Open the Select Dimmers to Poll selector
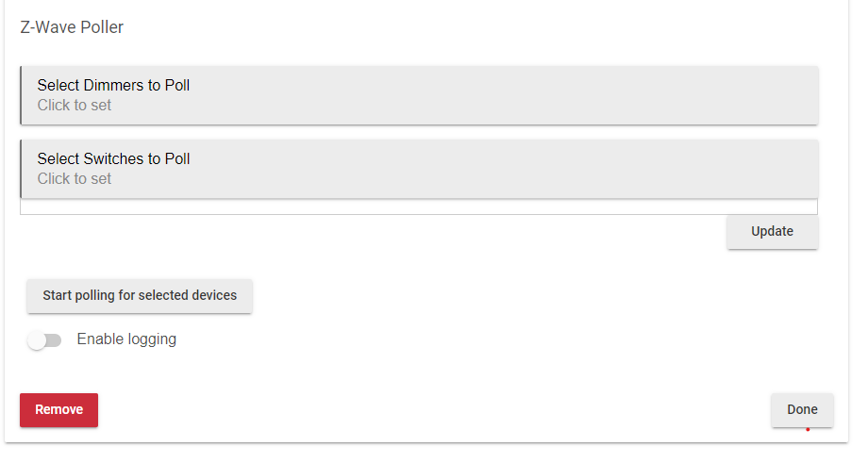Screen dimensions: 868x463 pyautogui.click(x=419, y=95)
